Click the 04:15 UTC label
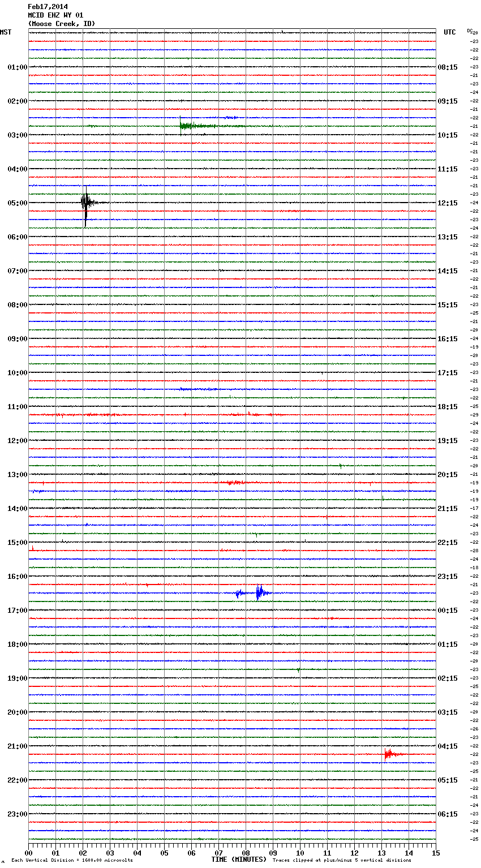481x868 pixels. click(448, 746)
